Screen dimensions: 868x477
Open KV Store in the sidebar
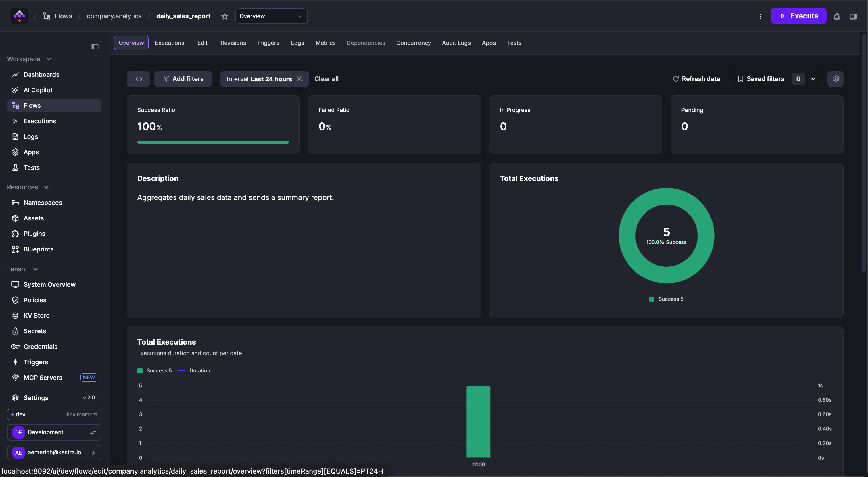point(54,315)
